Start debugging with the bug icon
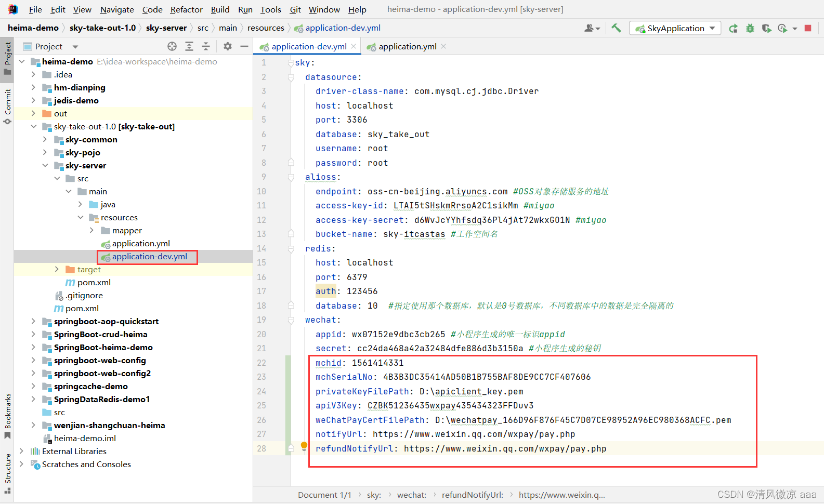The image size is (824, 504). [x=750, y=28]
